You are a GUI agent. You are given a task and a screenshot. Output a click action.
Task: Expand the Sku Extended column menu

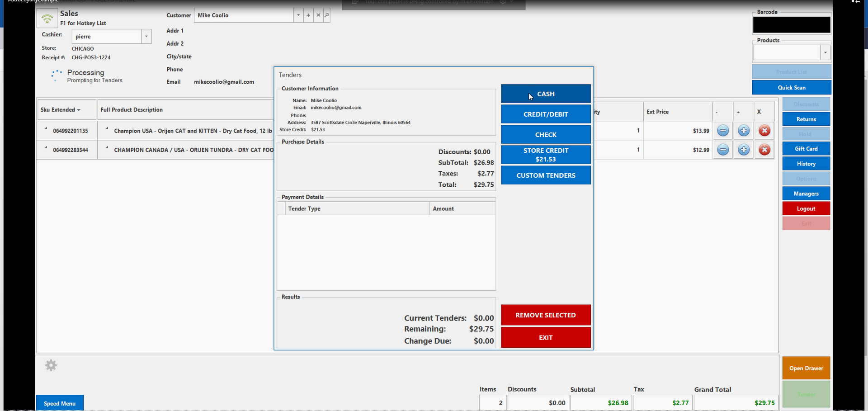pyautogui.click(x=79, y=110)
